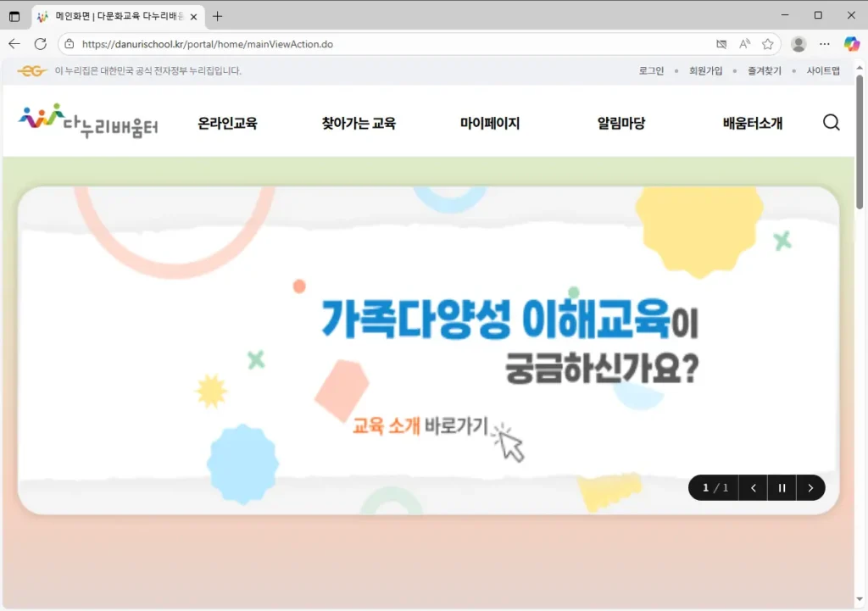
Task: Open the 온라인교육 menu
Action: tap(229, 122)
